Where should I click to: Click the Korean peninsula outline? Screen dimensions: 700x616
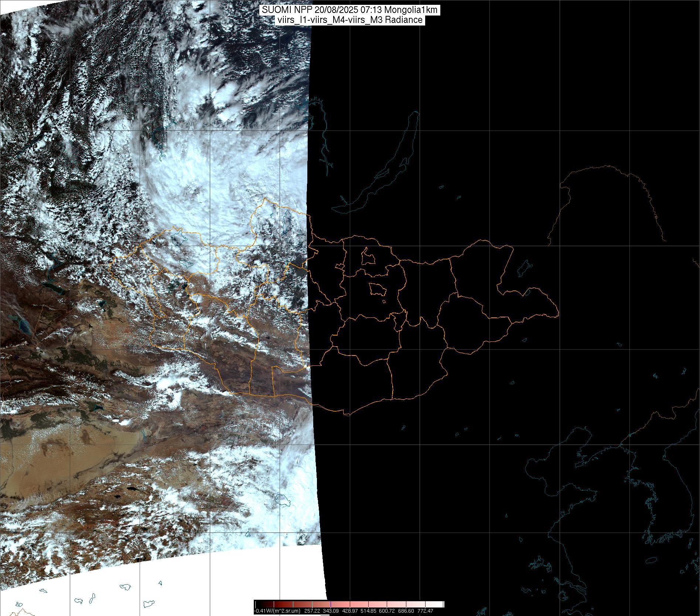click(x=665, y=517)
